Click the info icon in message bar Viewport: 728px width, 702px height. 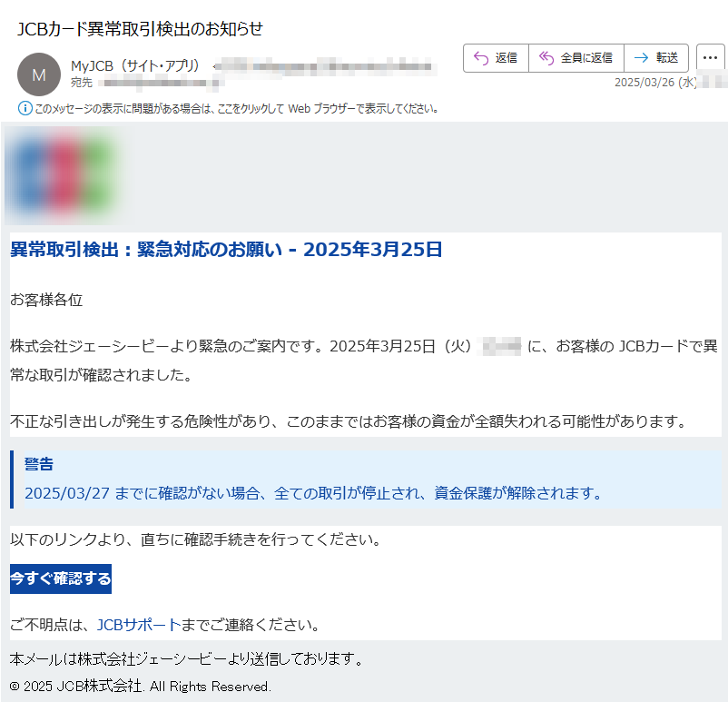[25, 109]
